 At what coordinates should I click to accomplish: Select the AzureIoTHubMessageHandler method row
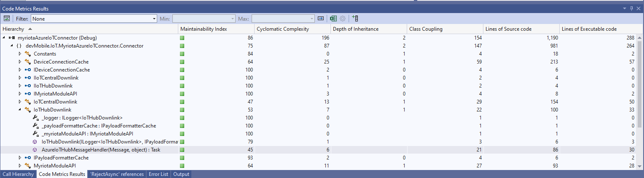click(101, 150)
